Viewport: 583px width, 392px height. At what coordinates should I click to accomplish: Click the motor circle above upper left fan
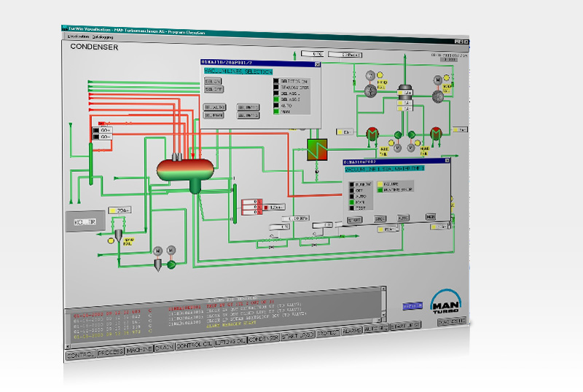tap(370, 76)
